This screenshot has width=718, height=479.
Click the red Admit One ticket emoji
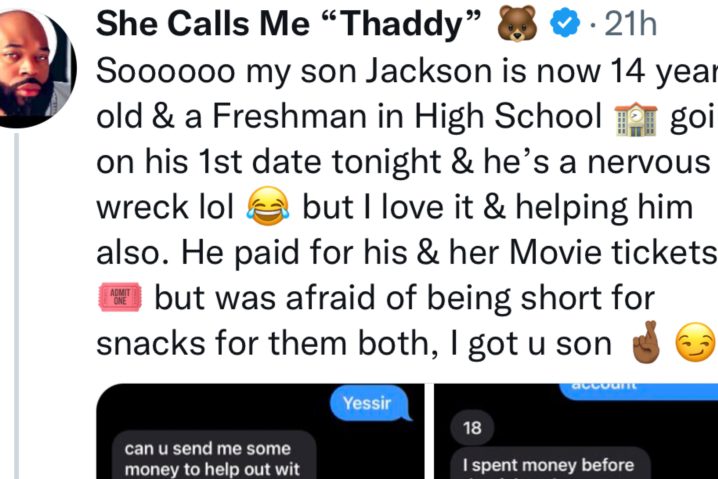click(x=120, y=297)
